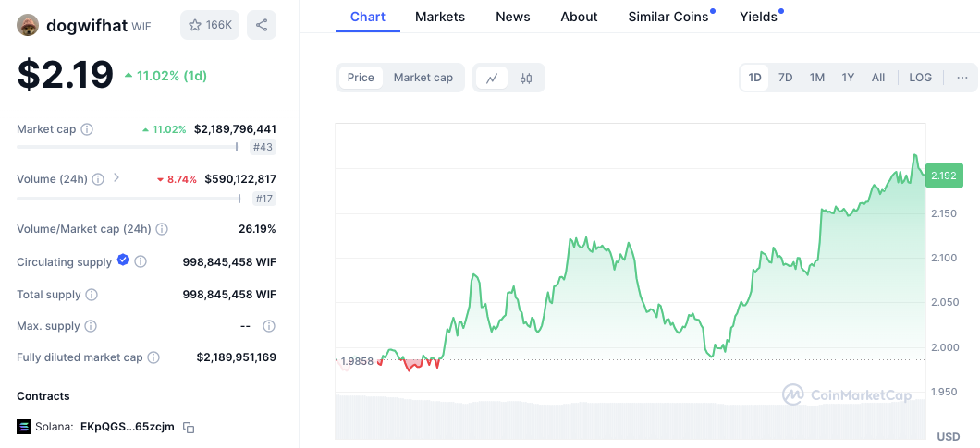Click info icon beside Max. supply value
980x448 pixels.
point(269,326)
